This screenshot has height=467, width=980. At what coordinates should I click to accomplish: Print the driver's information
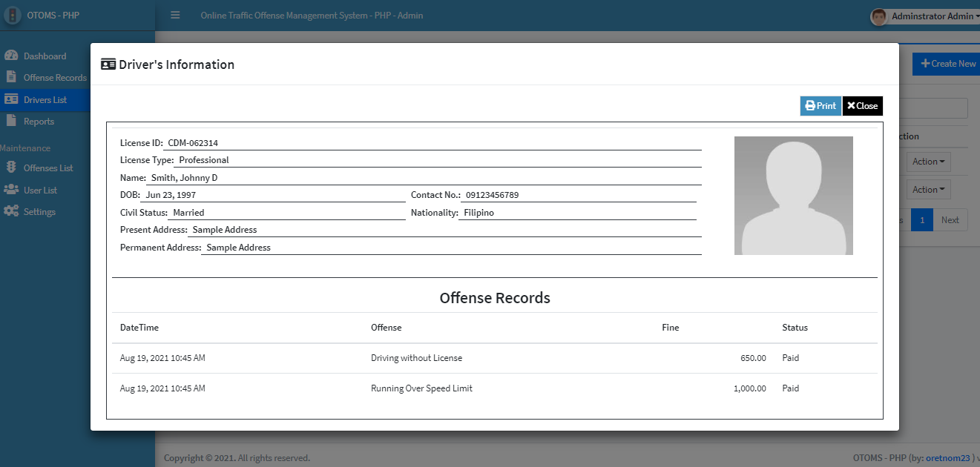pos(820,106)
